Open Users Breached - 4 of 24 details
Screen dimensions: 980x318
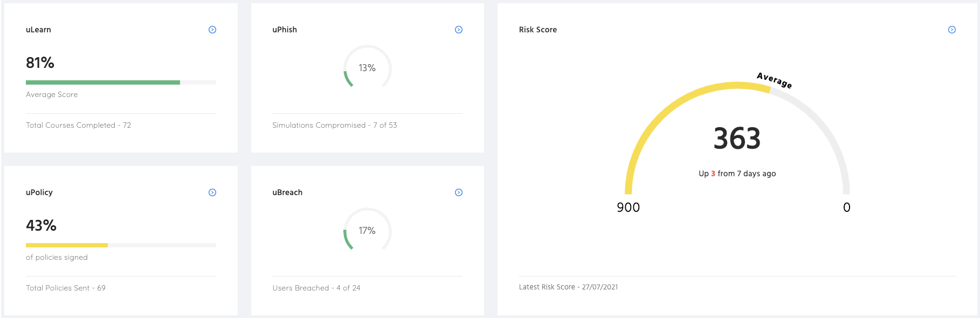click(315, 288)
